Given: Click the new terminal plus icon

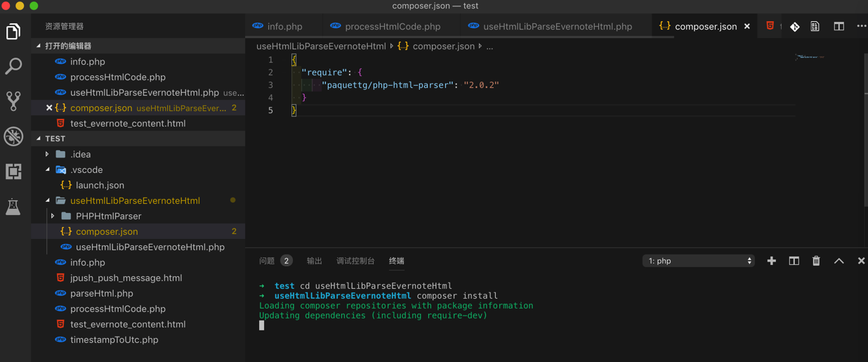Looking at the screenshot, I should click(x=771, y=261).
